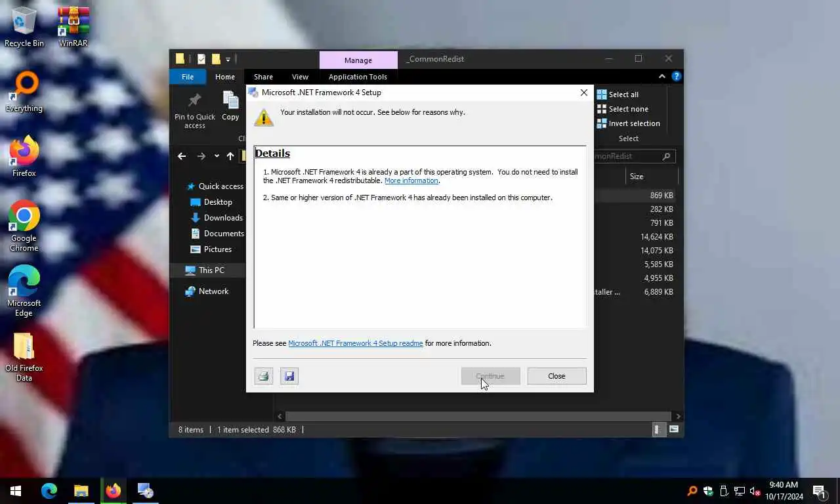Collapse the Explorer ribbon chevron
This screenshot has width=840, height=504.
pos(663,76)
